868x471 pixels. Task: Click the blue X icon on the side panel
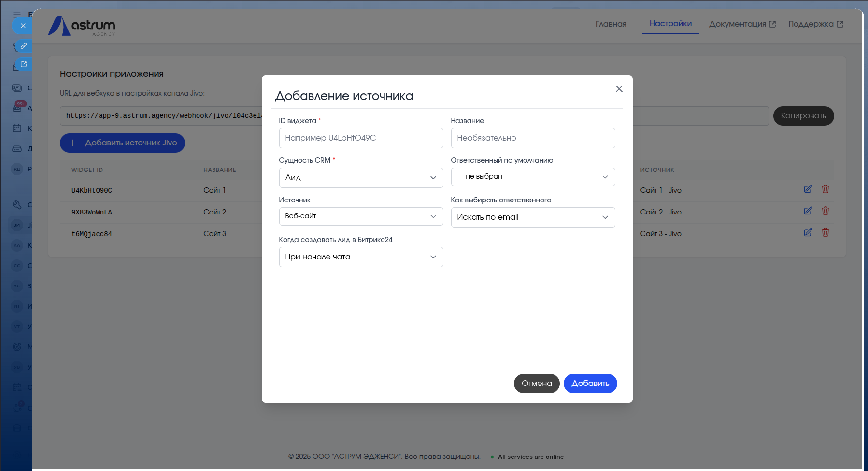tap(23, 26)
